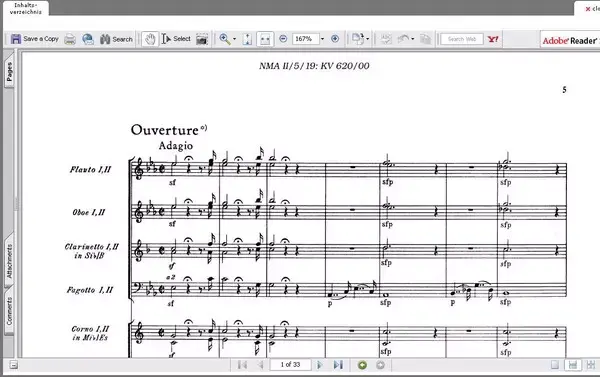Screen dimensions: 600x377
Task: Expand the zoom percentage dropdown
Action: (322, 39)
